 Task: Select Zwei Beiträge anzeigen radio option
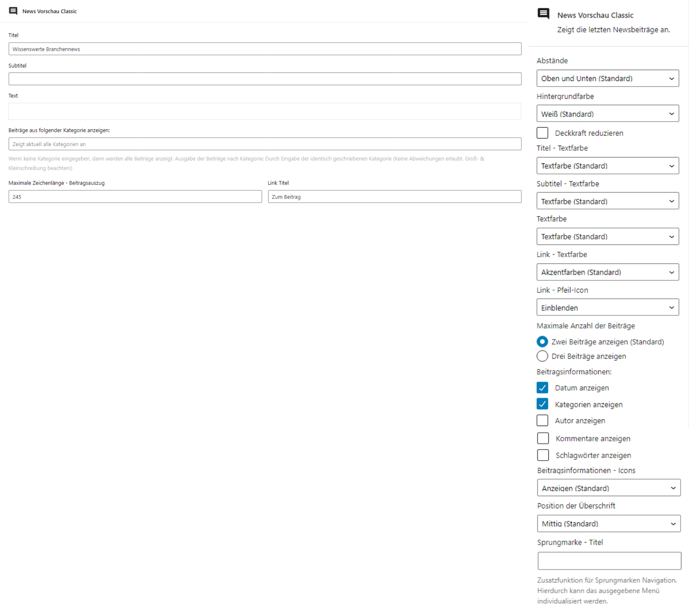543,342
